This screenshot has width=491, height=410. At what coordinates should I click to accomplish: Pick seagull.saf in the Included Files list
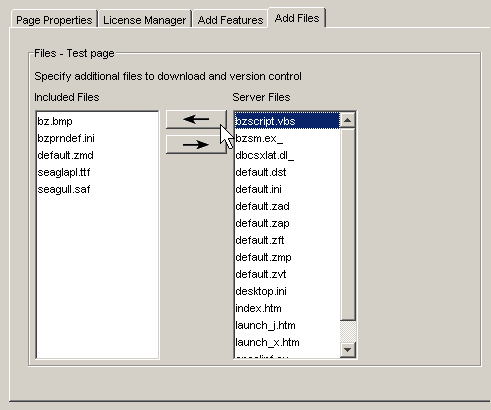coord(64,189)
